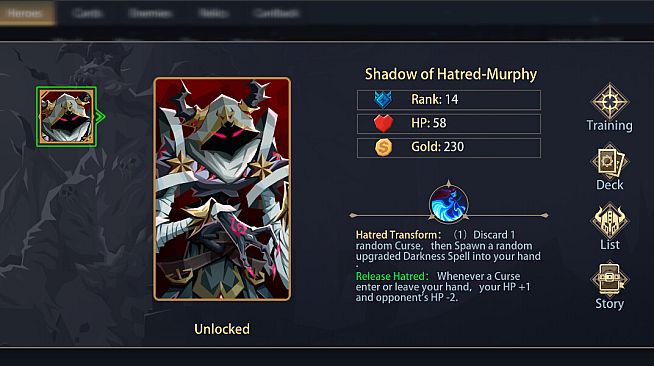Image resolution: width=654 pixels, height=366 pixels.
Task: Open the third blurred top tab
Action: tap(150, 13)
